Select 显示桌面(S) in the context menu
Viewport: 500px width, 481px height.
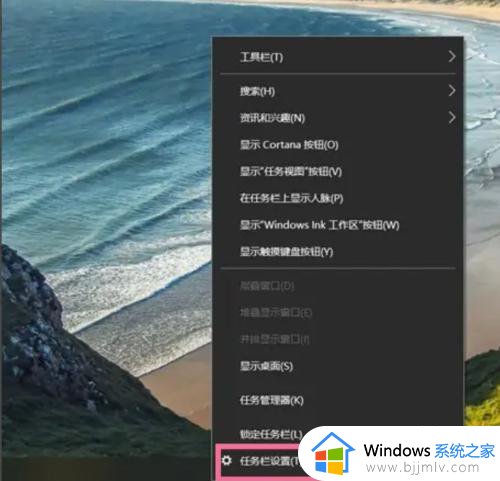[x=338, y=366]
